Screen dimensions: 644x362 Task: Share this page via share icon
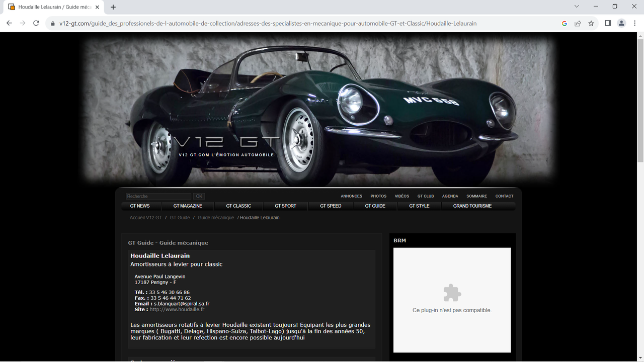point(578,23)
